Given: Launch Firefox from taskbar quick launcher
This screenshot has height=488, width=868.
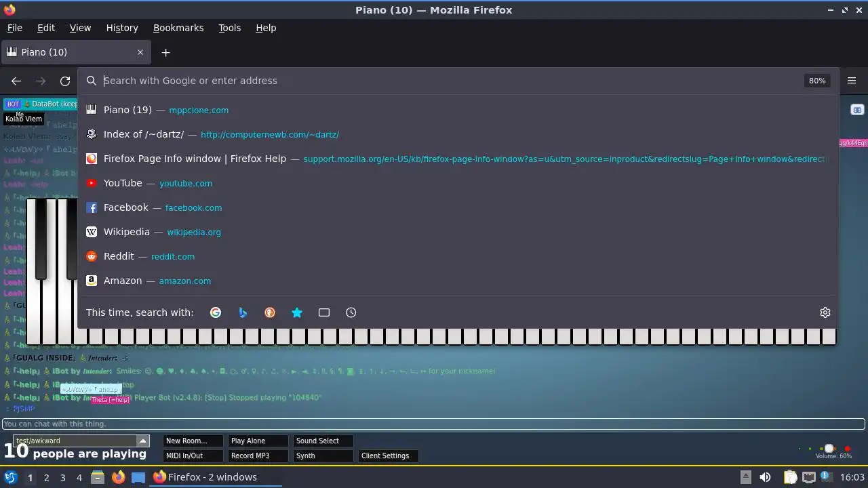Looking at the screenshot, I should [118, 477].
